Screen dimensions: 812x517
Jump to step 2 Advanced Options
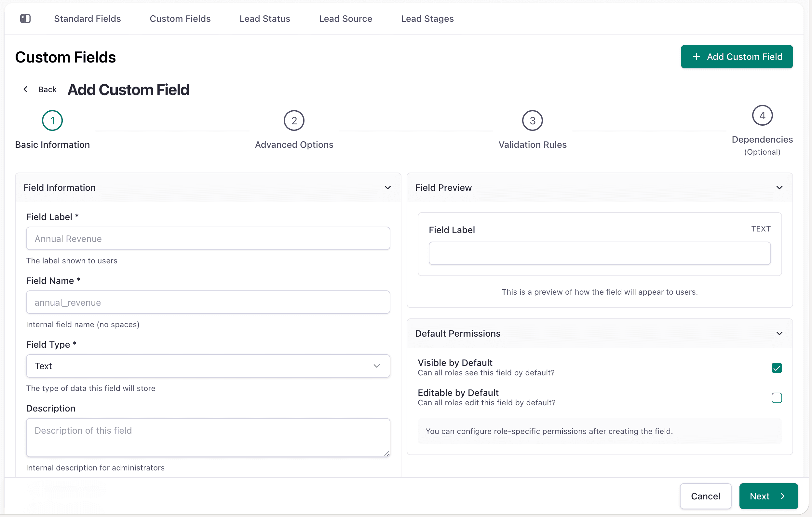(x=294, y=120)
